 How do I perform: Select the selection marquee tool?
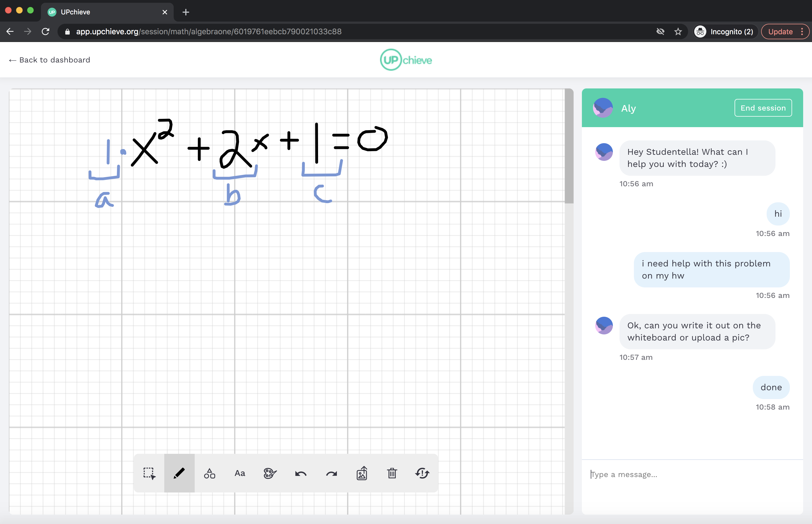[149, 473]
